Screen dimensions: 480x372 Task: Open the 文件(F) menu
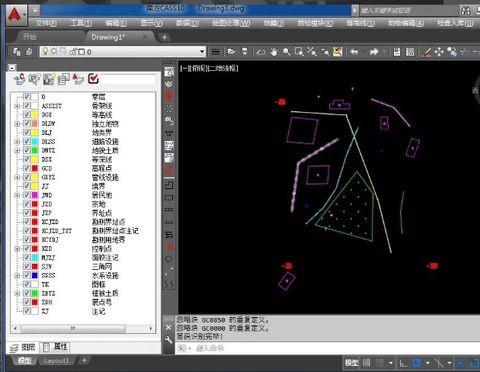(46, 23)
